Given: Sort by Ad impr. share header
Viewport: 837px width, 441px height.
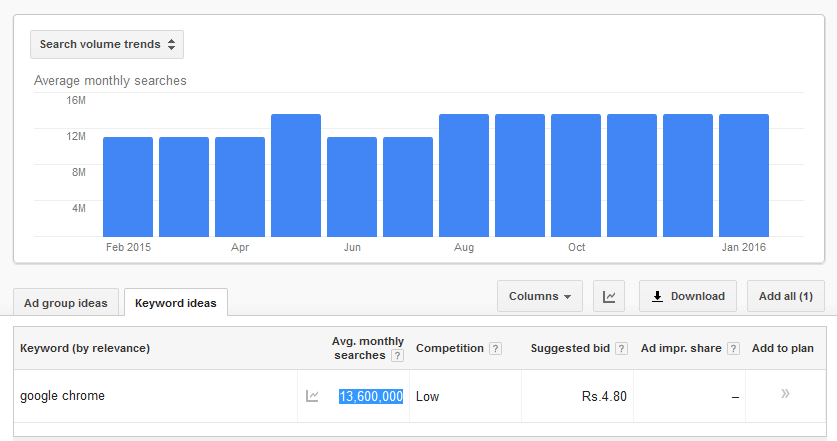Looking at the screenshot, I should [681, 348].
